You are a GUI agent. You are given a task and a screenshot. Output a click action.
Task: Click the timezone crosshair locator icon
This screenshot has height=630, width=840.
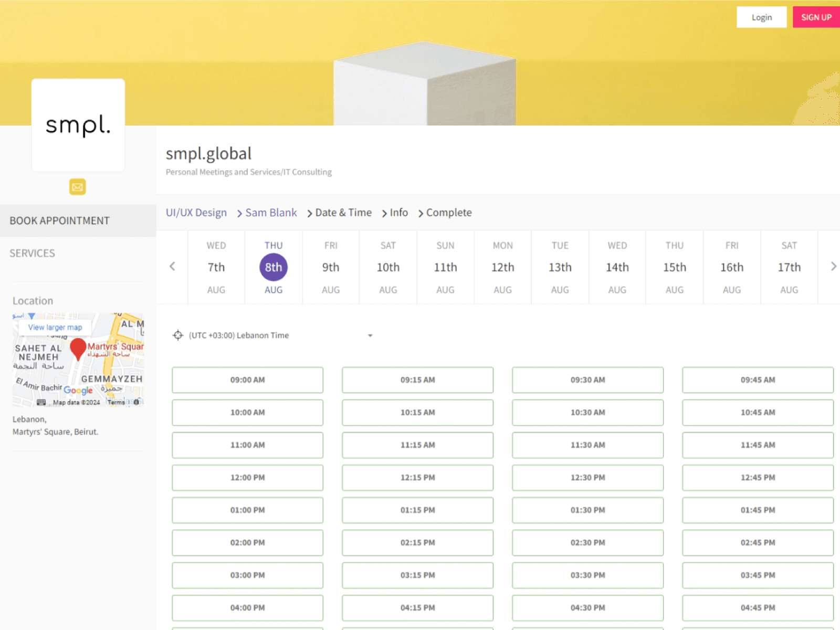177,335
